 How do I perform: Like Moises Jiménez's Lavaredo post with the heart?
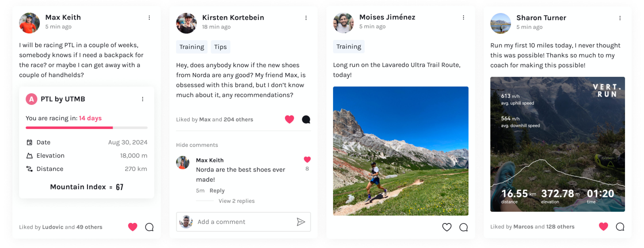(x=447, y=227)
